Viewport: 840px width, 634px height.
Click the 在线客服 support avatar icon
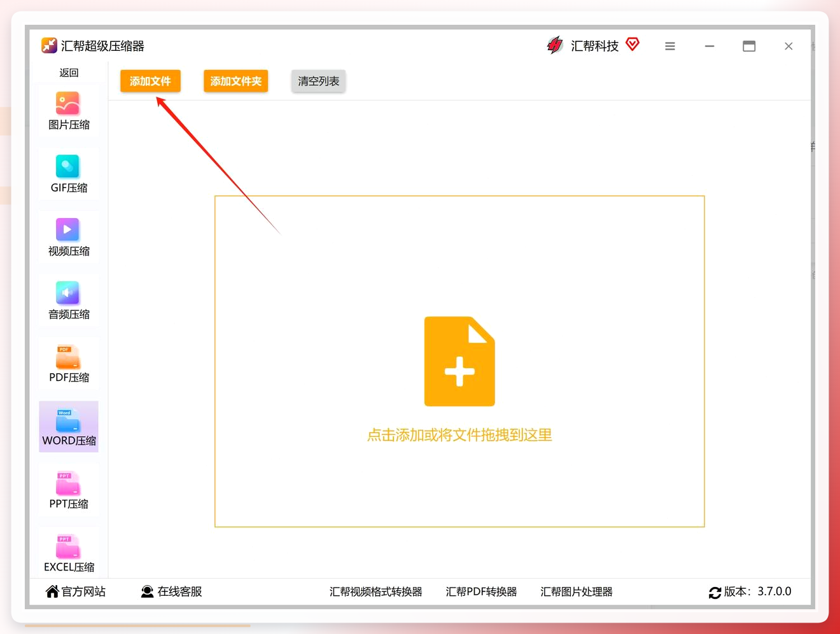tap(147, 591)
